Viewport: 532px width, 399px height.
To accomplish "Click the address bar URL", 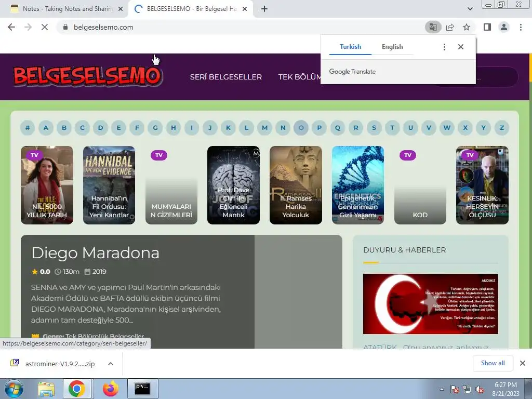I will click(103, 27).
